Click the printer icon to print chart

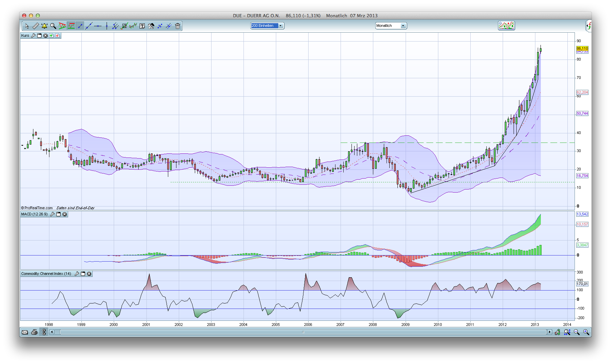tap(34, 332)
